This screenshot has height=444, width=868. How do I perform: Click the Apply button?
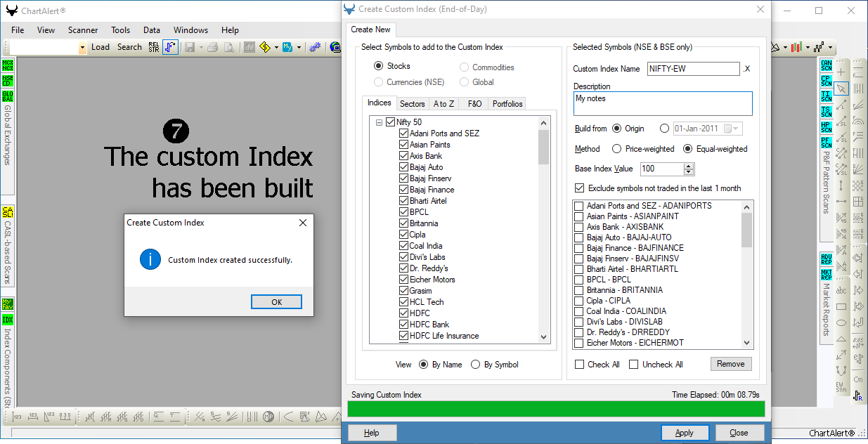[x=684, y=433]
